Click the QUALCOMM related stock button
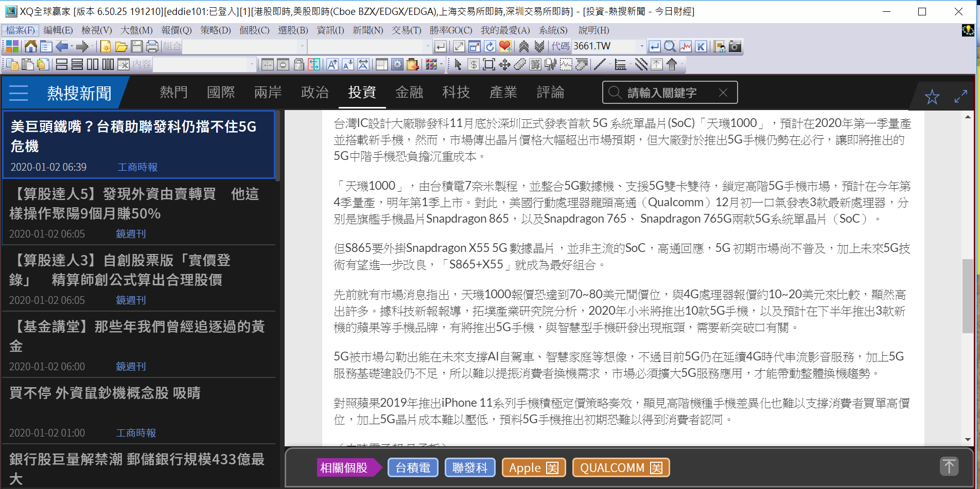 (621, 468)
